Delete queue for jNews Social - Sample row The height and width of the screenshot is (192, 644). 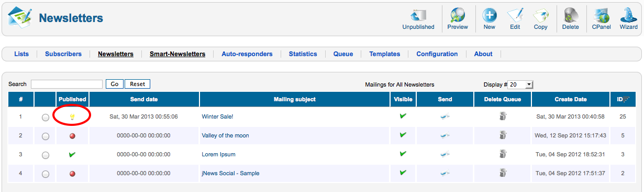pyautogui.click(x=503, y=173)
